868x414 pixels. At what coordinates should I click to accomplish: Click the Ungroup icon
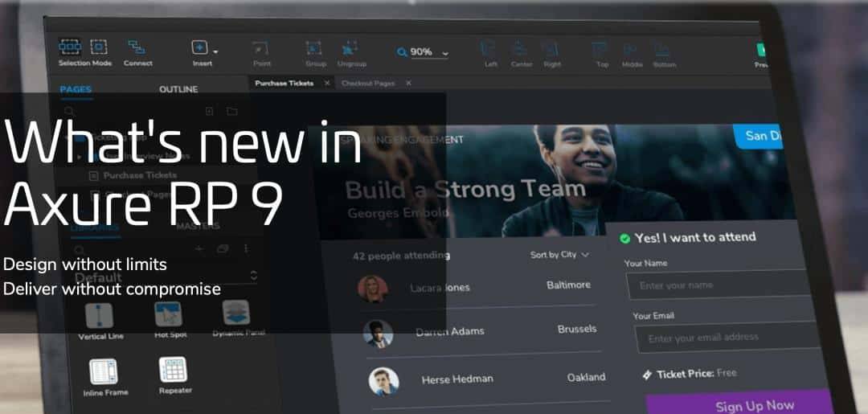[x=349, y=49]
